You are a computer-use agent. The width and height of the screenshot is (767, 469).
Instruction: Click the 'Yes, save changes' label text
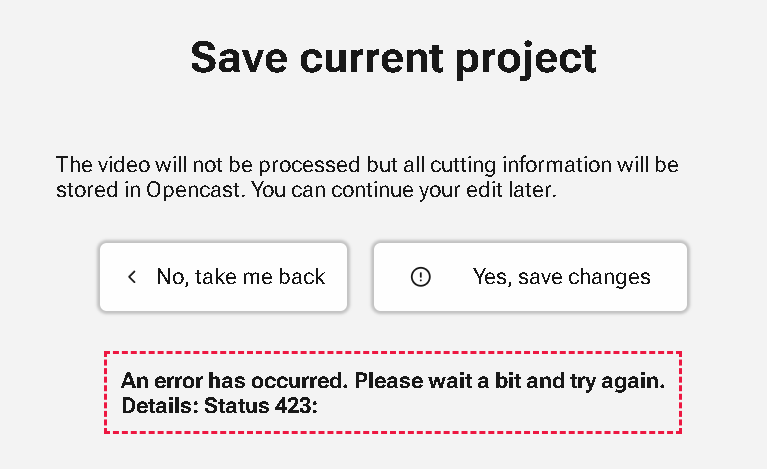point(562,277)
